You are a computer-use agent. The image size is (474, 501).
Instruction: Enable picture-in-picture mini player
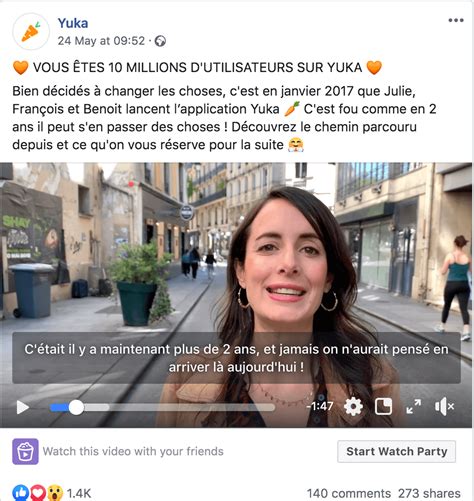(x=383, y=407)
